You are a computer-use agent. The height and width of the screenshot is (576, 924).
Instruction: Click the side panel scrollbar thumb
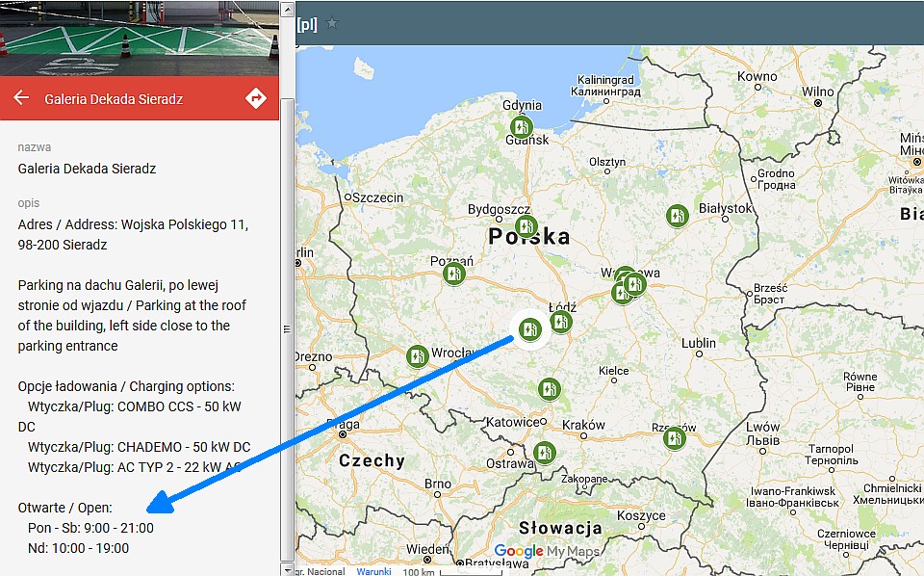coord(287,329)
